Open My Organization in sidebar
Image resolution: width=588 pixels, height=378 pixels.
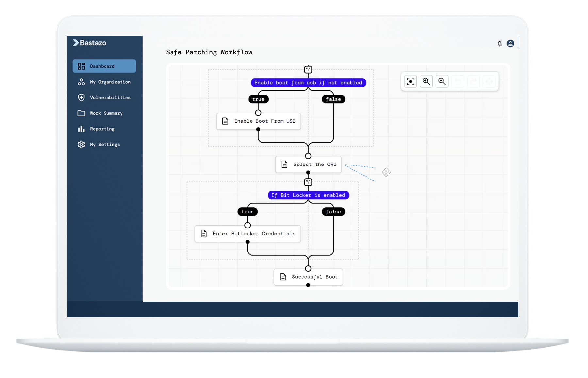104,82
